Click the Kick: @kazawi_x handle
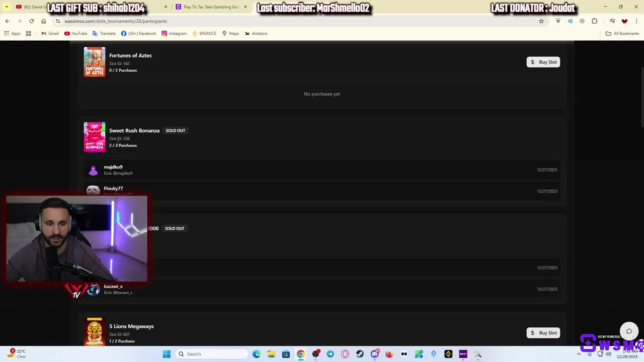 118,293
